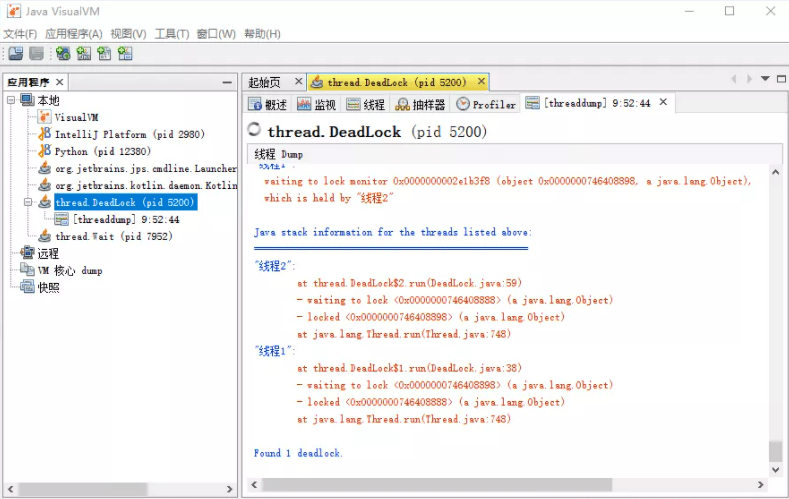Click the thread dump horizontal scrollbar thumb
The image size is (789, 499).
(437, 485)
